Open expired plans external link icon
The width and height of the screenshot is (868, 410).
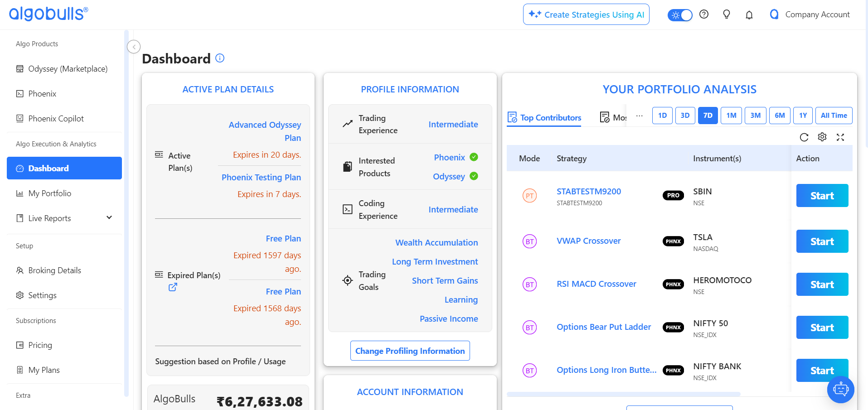(173, 287)
